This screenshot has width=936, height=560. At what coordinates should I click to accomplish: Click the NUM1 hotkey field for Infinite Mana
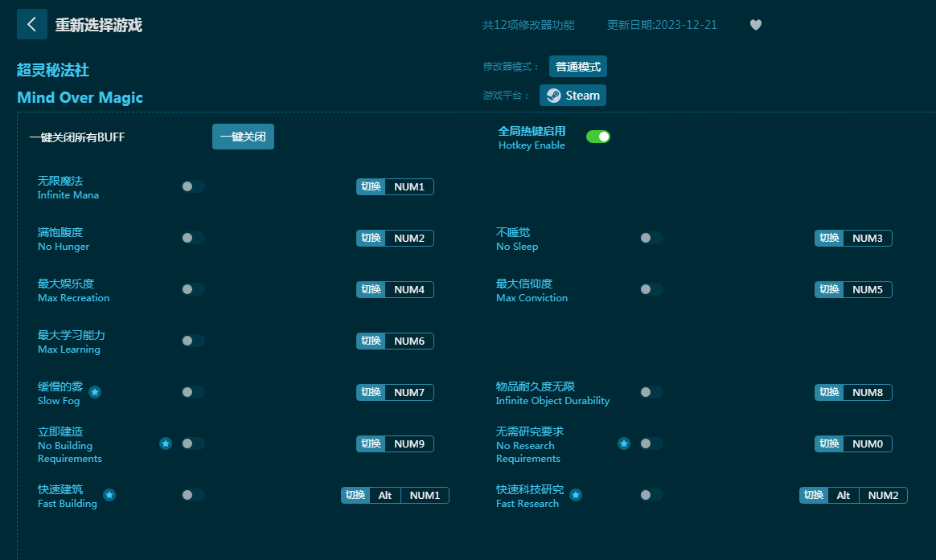coord(409,186)
